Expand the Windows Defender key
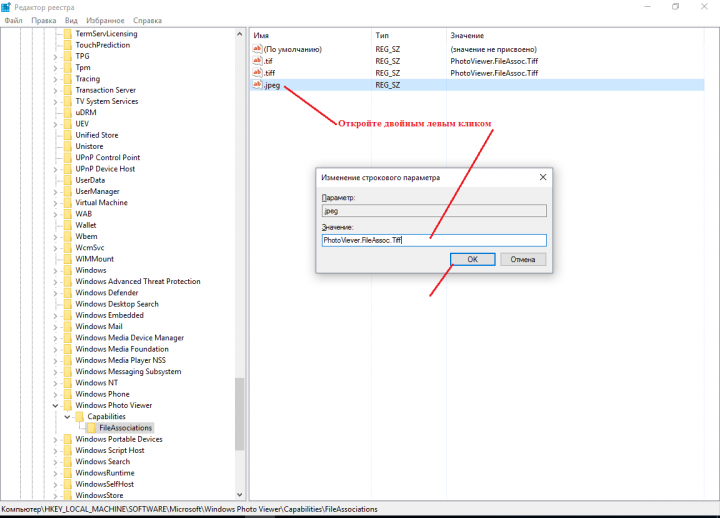The width and height of the screenshot is (720, 518). (x=55, y=293)
